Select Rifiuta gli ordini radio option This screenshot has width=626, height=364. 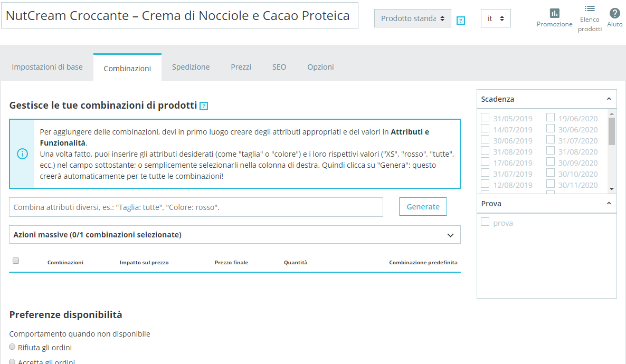pos(12,347)
